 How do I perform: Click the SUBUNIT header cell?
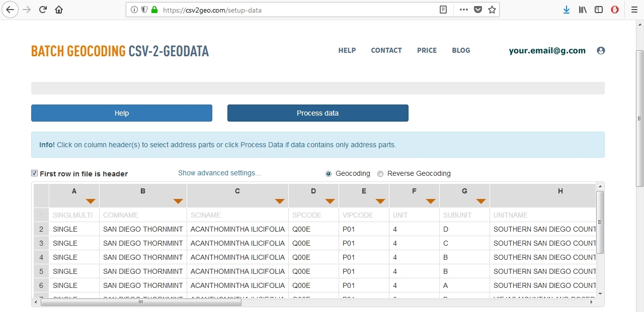[464, 215]
